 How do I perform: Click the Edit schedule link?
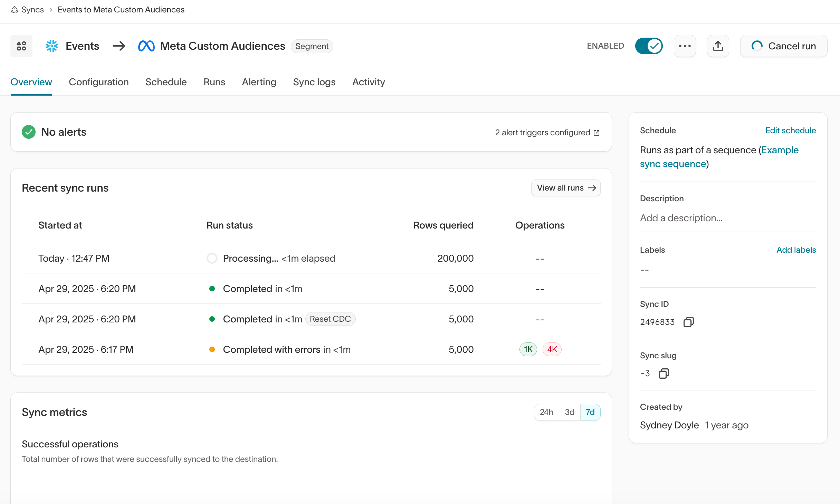coord(791,130)
